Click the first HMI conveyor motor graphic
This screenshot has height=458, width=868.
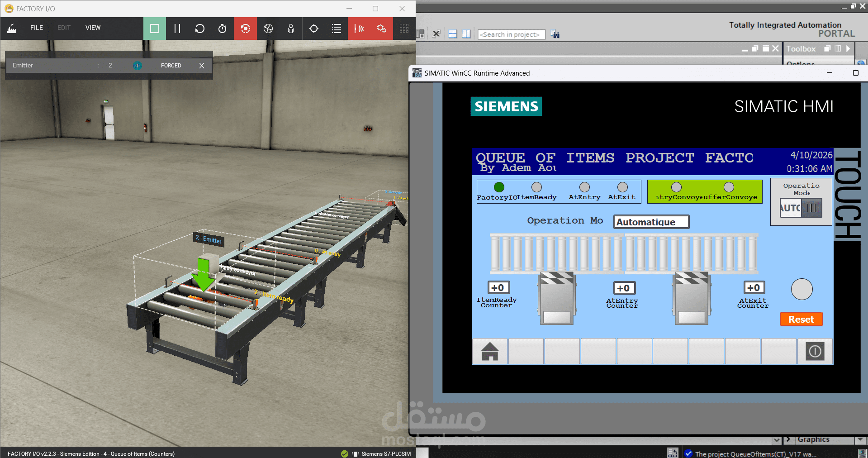click(557, 298)
